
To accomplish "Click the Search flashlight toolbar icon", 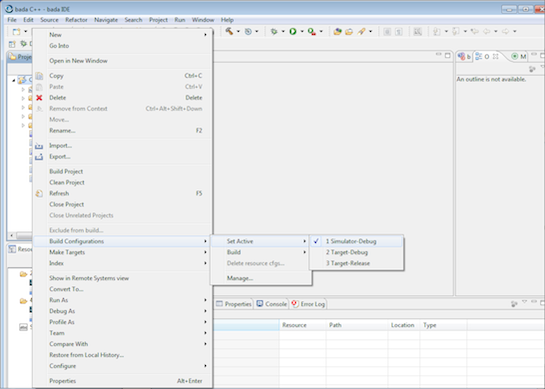I will point(361,32).
